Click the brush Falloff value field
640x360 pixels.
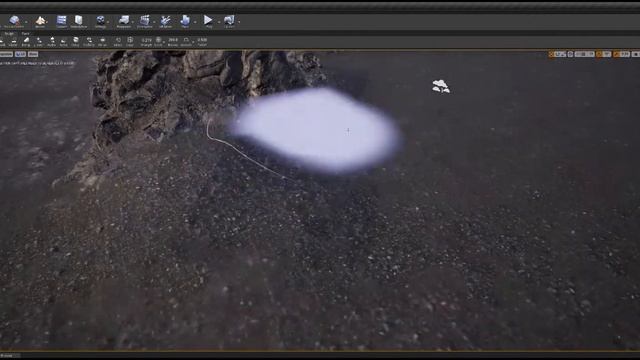coord(202,41)
